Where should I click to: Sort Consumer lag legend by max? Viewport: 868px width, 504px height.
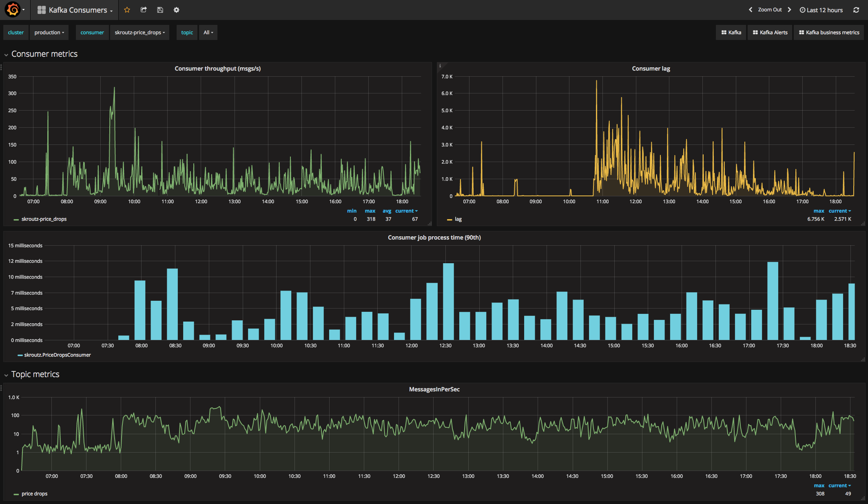coord(819,211)
